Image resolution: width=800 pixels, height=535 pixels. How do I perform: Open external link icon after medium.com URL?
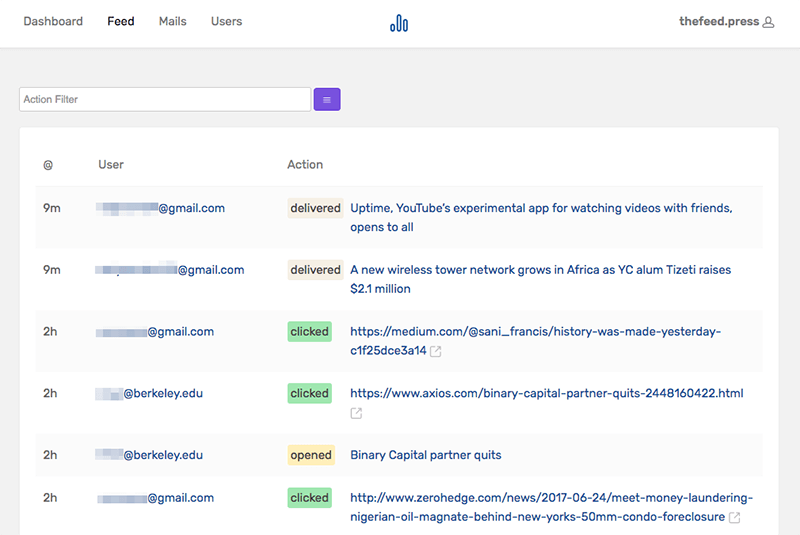tap(436, 351)
